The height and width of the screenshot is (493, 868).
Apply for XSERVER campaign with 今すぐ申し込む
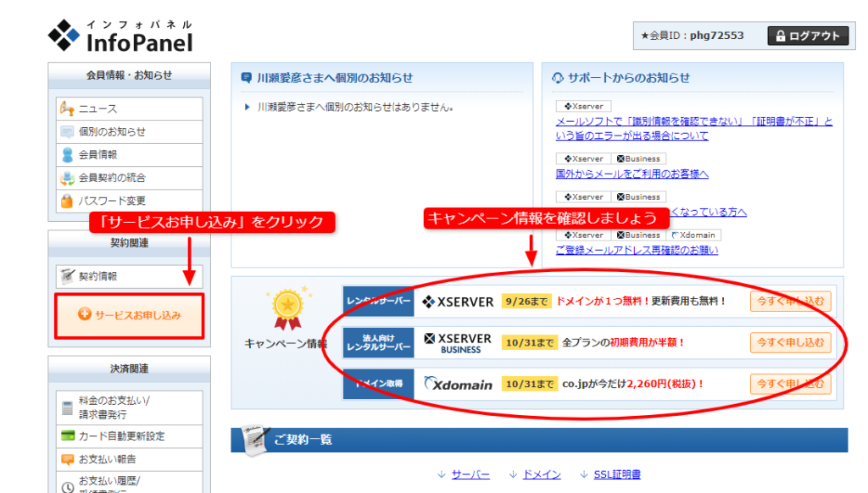pyautogui.click(x=790, y=302)
